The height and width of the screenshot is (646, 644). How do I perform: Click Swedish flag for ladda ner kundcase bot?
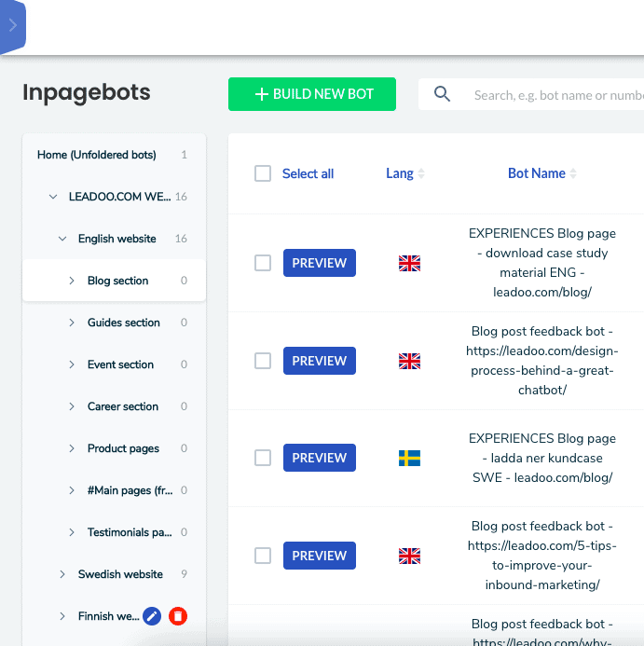tap(409, 458)
